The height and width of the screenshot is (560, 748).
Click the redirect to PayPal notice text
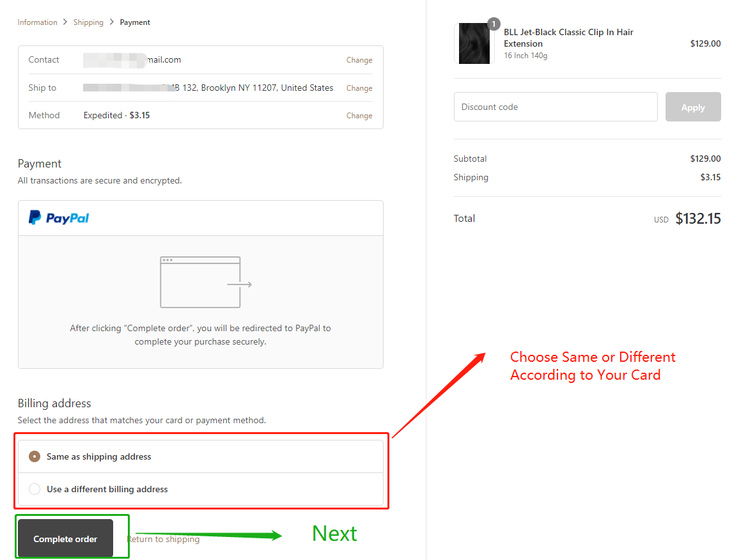[x=200, y=335]
